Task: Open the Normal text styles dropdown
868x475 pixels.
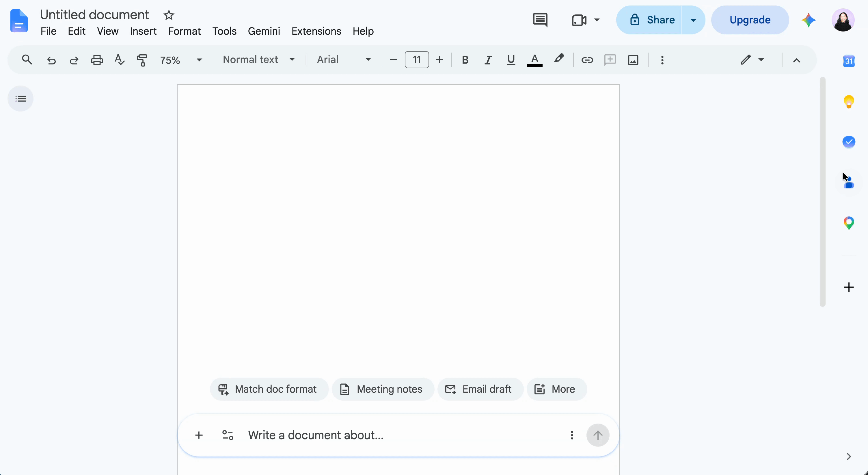Action: [259, 60]
